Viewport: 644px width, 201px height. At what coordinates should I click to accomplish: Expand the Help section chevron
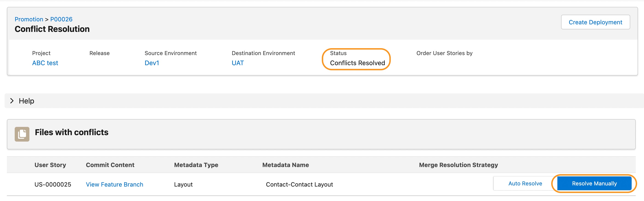(12, 101)
